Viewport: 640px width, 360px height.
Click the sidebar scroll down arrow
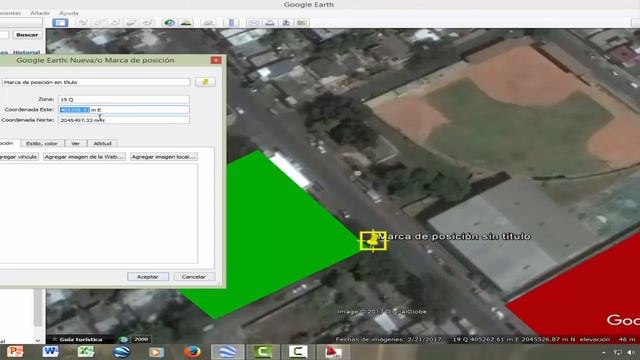coord(38,340)
